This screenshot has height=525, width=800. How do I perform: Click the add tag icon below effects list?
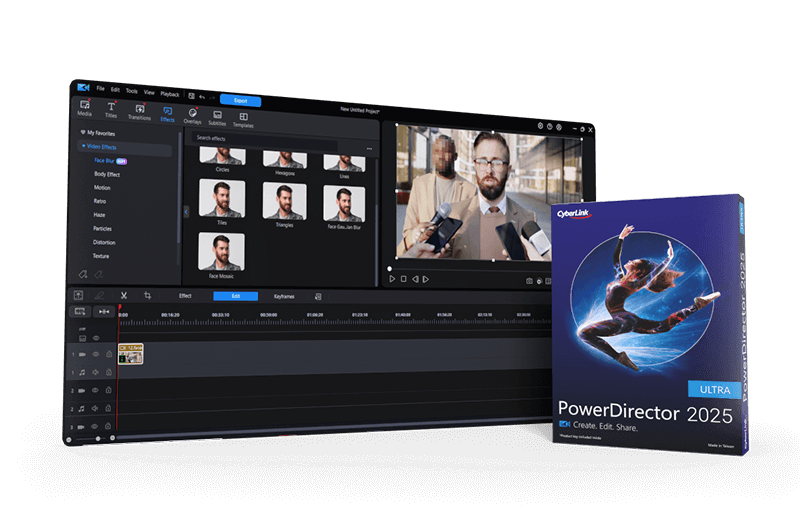[x=83, y=274]
